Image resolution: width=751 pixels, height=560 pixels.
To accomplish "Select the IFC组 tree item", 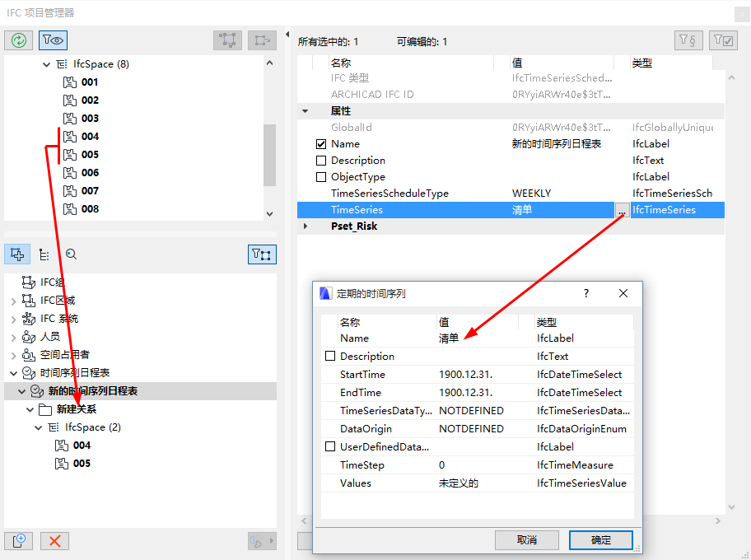I will point(52,282).
